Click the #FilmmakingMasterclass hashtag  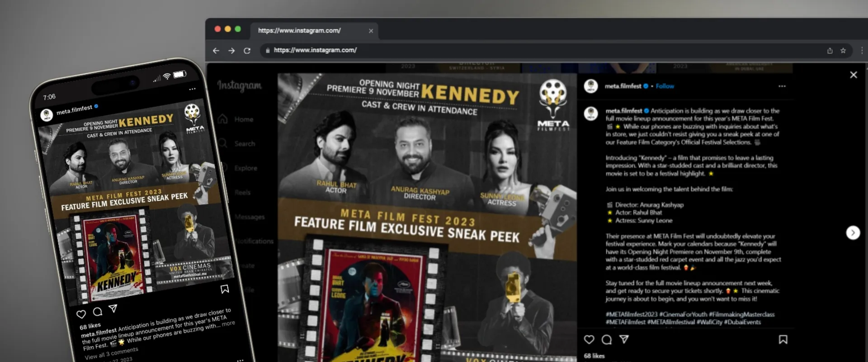click(x=742, y=314)
